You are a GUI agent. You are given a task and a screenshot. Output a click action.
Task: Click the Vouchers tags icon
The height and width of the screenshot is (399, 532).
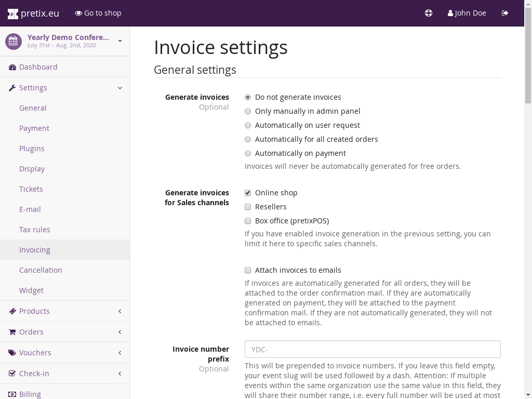[12, 353]
